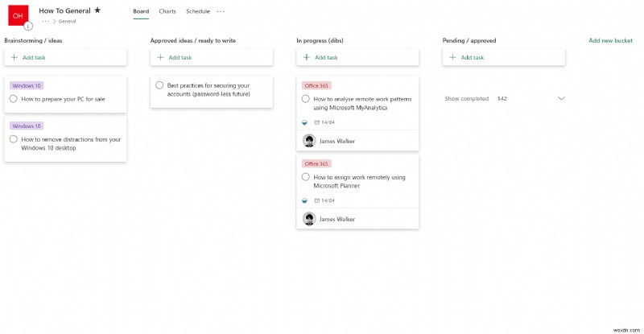This screenshot has width=644, height=334.
Task: Click James Walker name on MyAnalytics card
Action: click(336, 141)
